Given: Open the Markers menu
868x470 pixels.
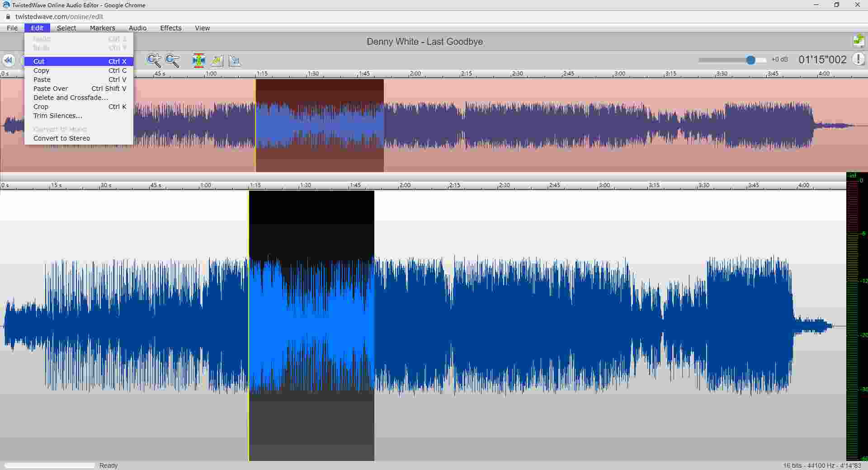Looking at the screenshot, I should tap(102, 28).
